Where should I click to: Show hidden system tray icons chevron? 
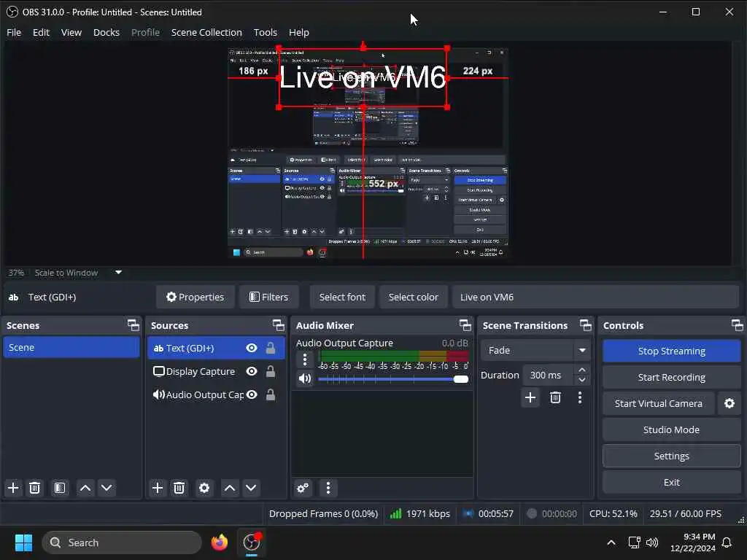coord(611,542)
